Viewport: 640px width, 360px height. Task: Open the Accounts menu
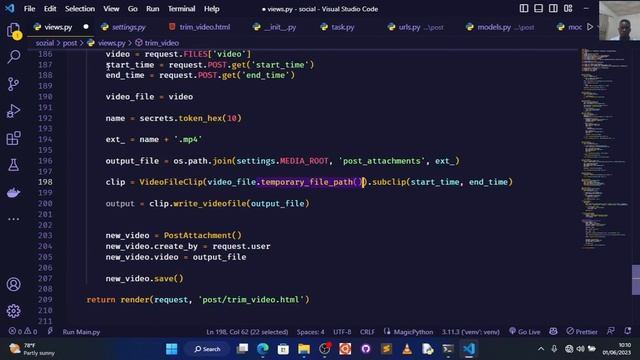[x=13, y=284]
